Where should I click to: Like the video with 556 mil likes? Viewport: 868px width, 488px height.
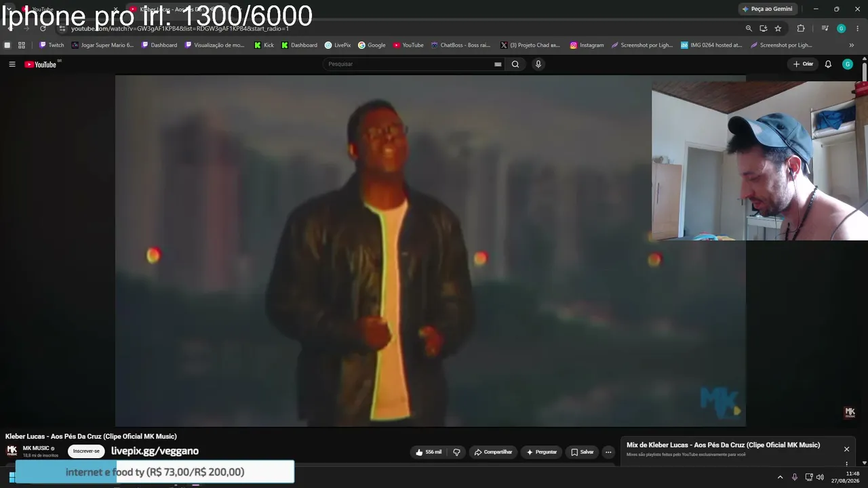pos(429,452)
